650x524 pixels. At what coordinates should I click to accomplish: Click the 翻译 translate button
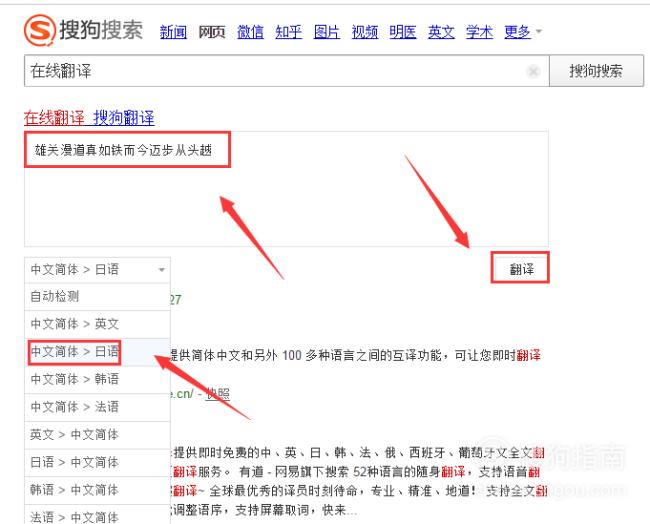coord(520,269)
